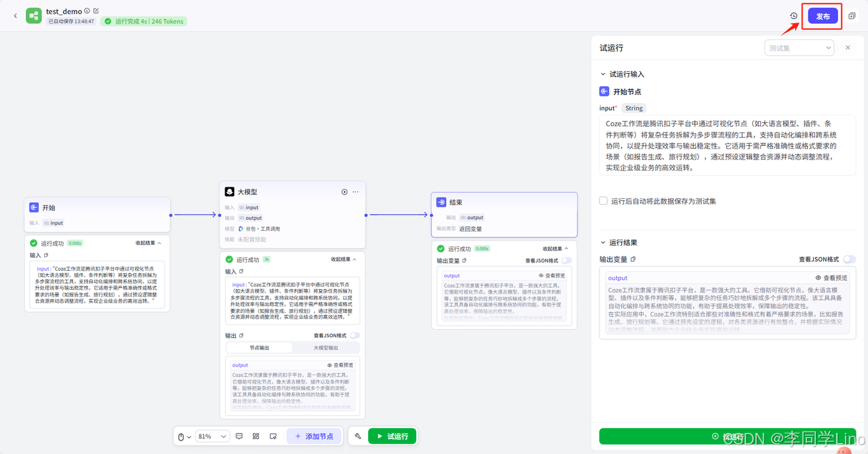Copy the 输入 value of the 开始 node

(46, 255)
